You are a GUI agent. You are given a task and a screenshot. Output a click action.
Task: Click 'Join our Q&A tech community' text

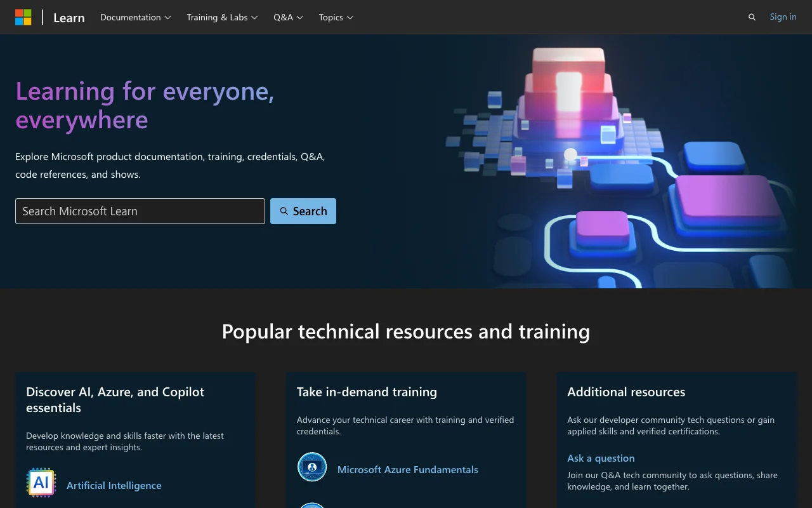[x=672, y=481]
